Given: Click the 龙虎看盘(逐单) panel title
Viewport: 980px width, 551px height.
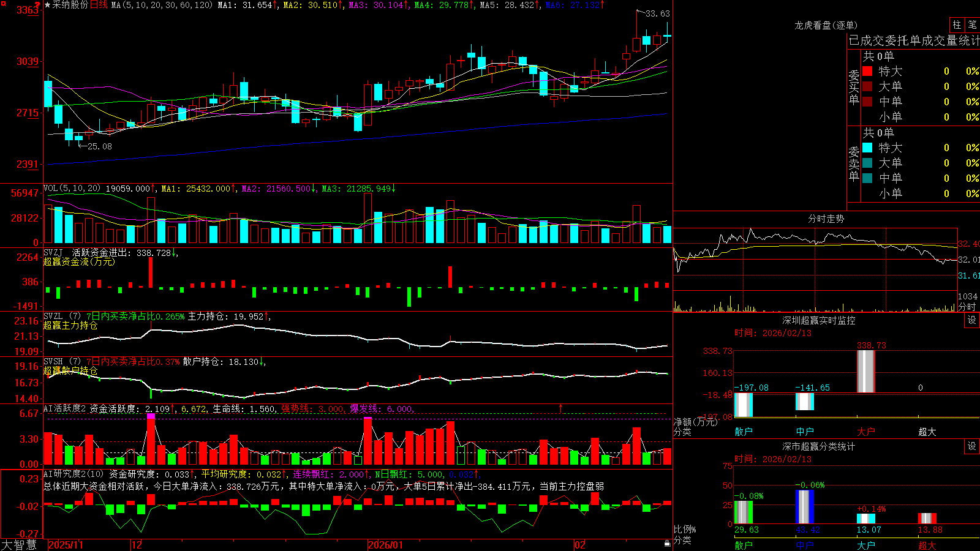Looking at the screenshot, I should [x=826, y=25].
